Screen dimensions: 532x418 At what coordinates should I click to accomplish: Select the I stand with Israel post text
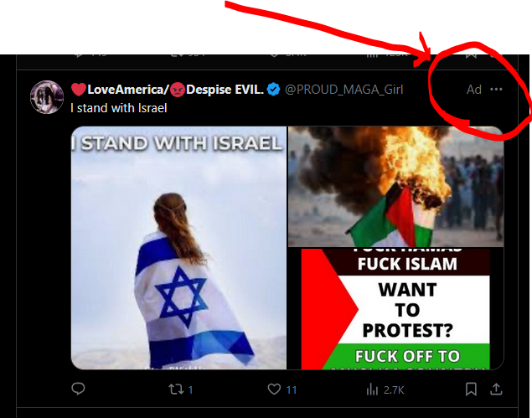click(119, 108)
